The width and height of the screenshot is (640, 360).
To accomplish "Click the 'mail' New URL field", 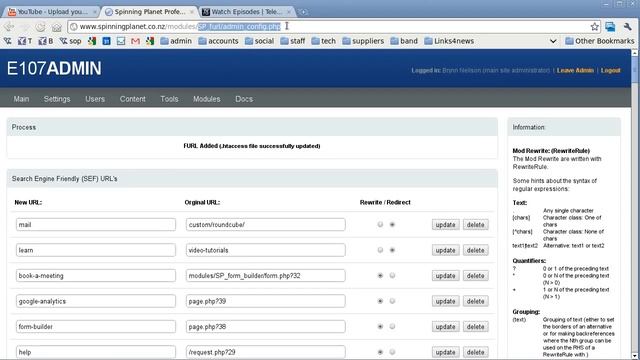I will 96,224.
